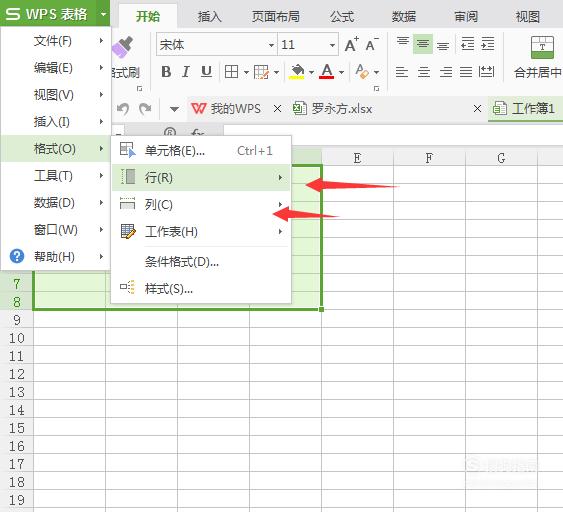Decrease indent icon
The image size is (563, 512).
467,44
